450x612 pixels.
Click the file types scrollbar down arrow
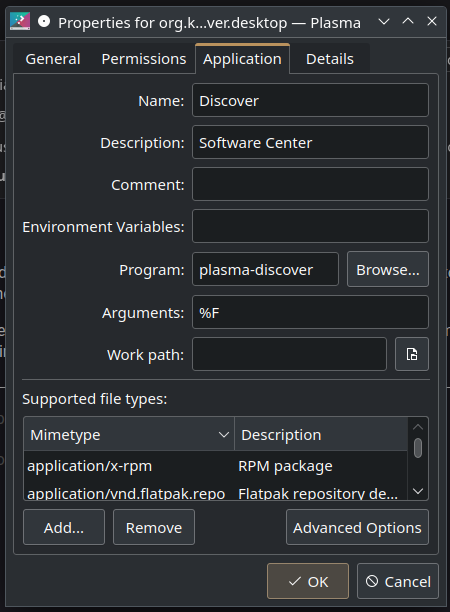(418, 491)
